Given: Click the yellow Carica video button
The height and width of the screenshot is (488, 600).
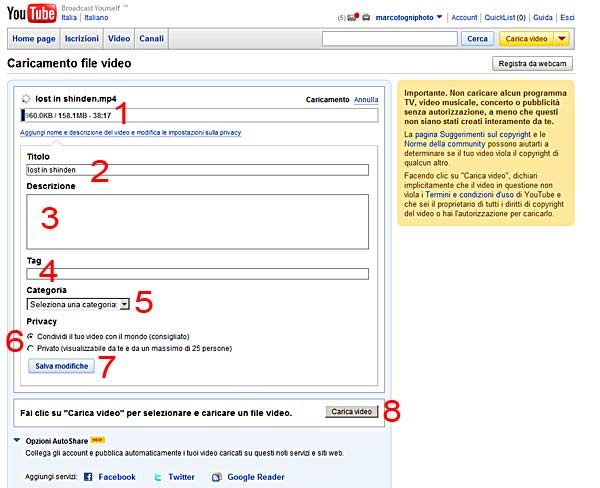Looking at the screenshot, I should (x=527, y=39).
